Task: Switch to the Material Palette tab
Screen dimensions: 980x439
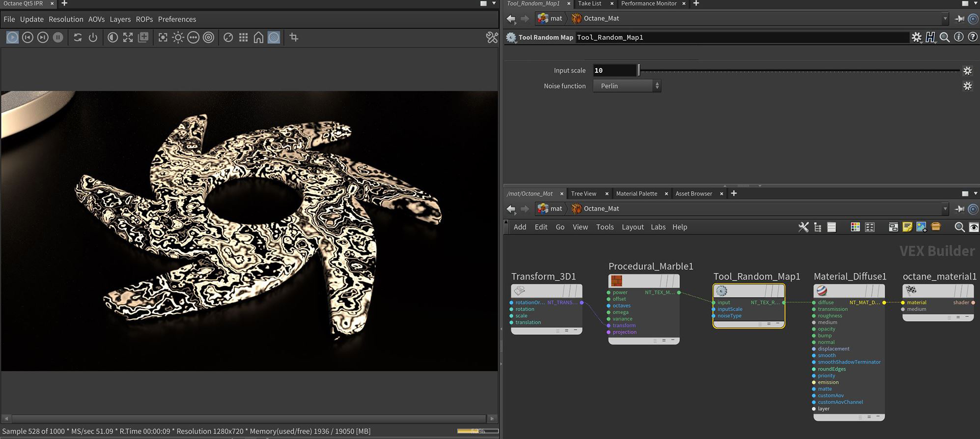Action: [x=636, y=194]
